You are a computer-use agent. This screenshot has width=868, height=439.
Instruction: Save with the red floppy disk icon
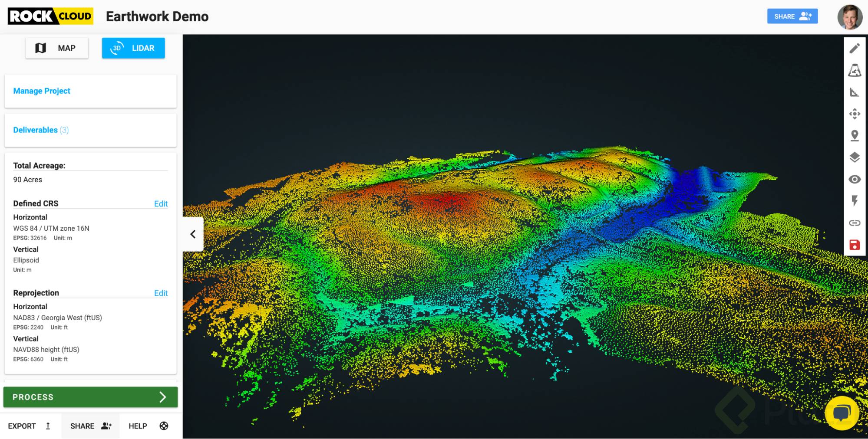pos(854,245)
